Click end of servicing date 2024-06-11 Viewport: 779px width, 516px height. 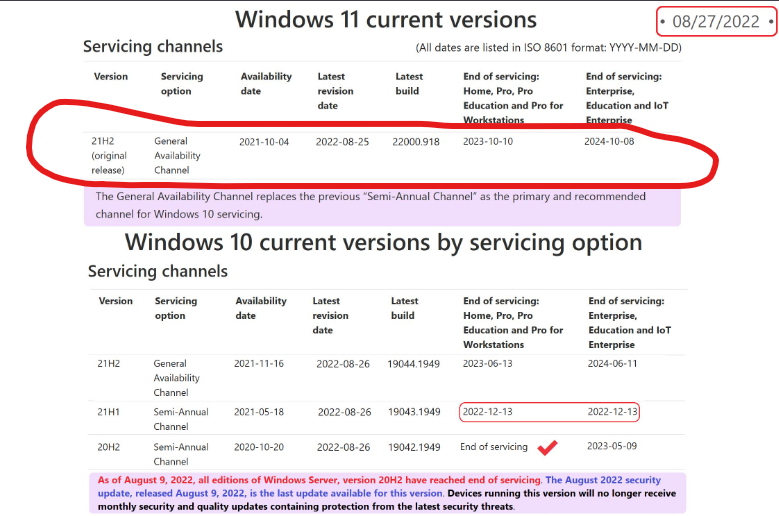613,364
